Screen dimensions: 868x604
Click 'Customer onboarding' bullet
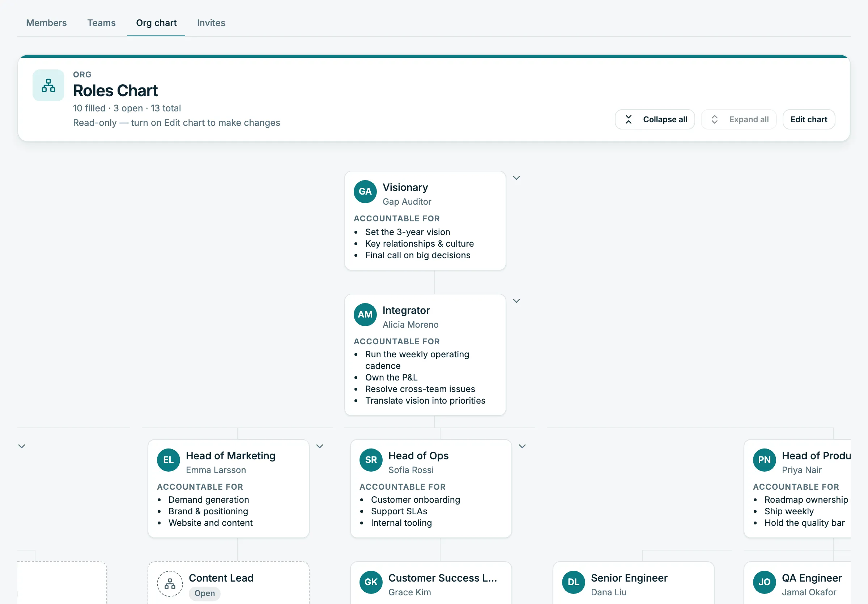click(416, 500)
